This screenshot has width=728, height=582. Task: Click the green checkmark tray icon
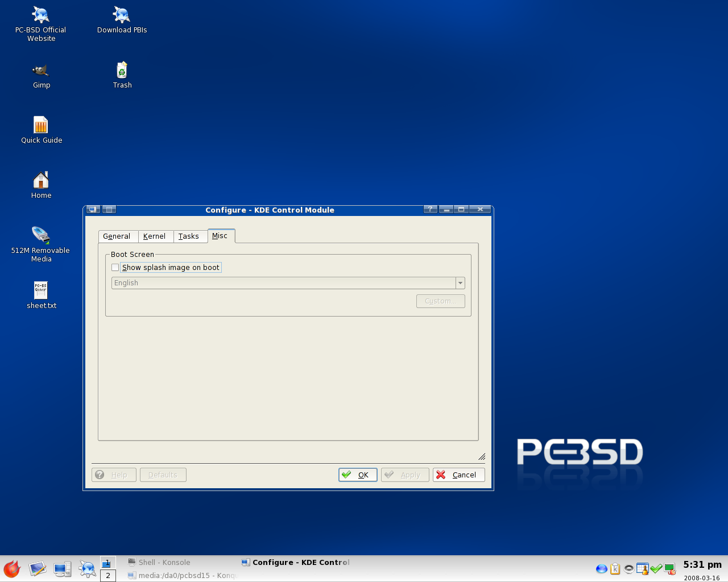click(656, 568)
